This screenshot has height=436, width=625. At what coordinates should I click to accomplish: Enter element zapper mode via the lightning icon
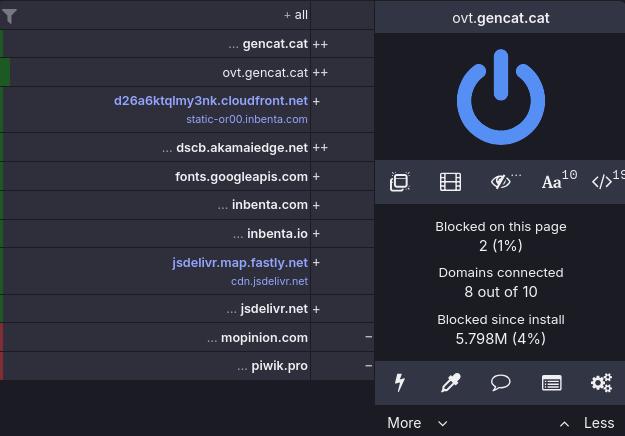pos(399,383)
